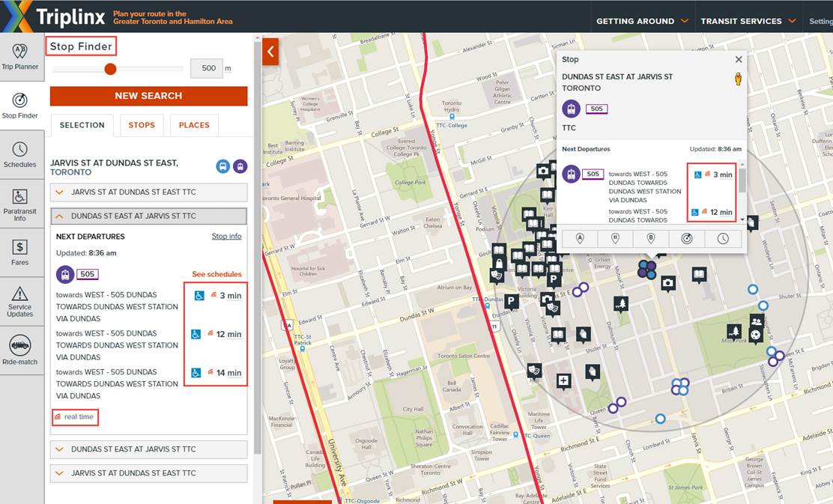
Task: Click the hospital plus marker on map
Action: (x=563, y=380)
